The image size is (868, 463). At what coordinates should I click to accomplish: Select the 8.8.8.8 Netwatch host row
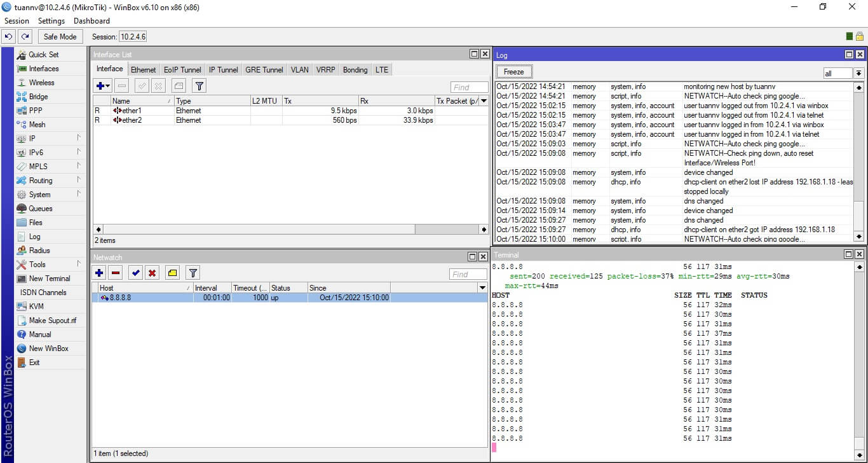coord(290,298)
